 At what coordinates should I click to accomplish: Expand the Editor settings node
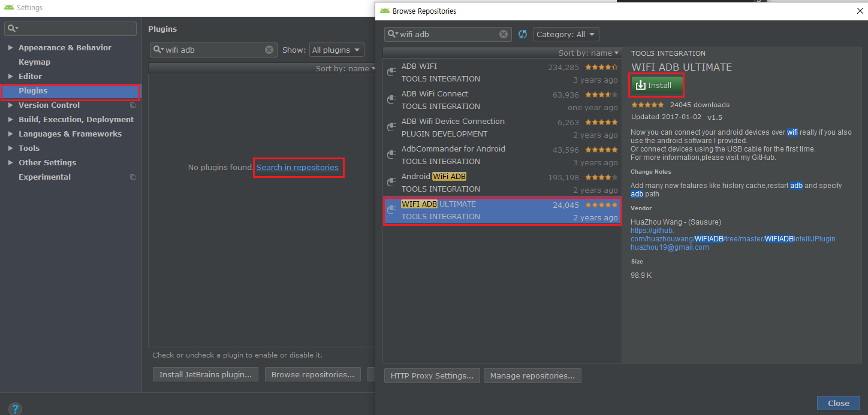coord(11,77)
